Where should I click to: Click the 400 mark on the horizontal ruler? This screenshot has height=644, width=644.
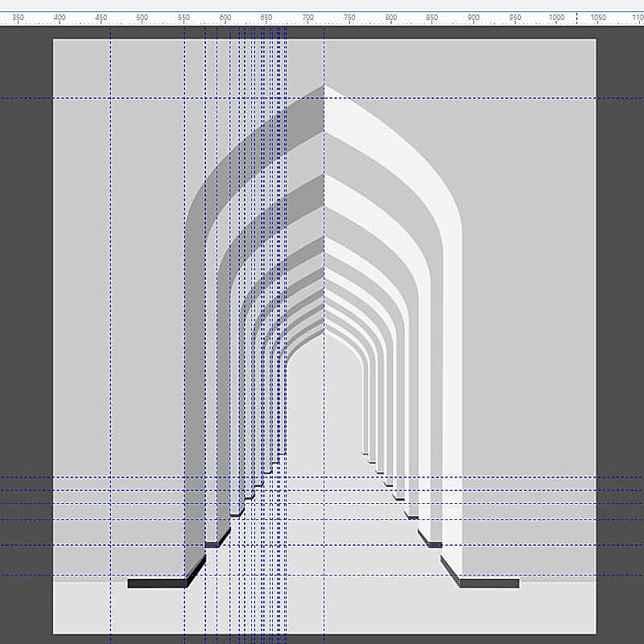pos(60,18)
